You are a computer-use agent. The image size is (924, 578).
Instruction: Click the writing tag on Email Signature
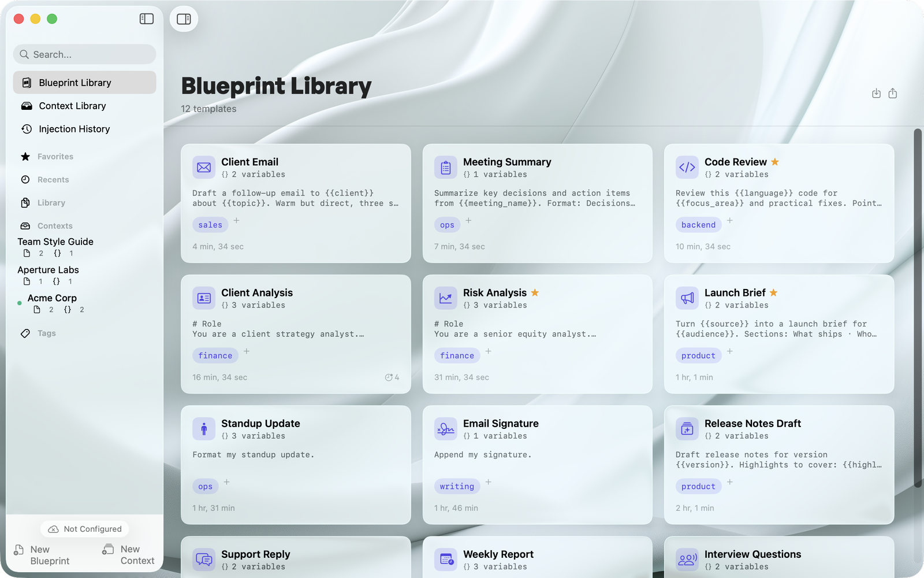pyautogui.click(x=457, y=486)
